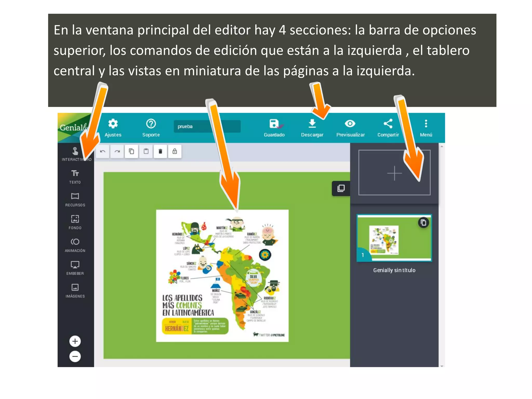Click 'Genially sin título' label

pyautogui.click(x=394, y=270)
